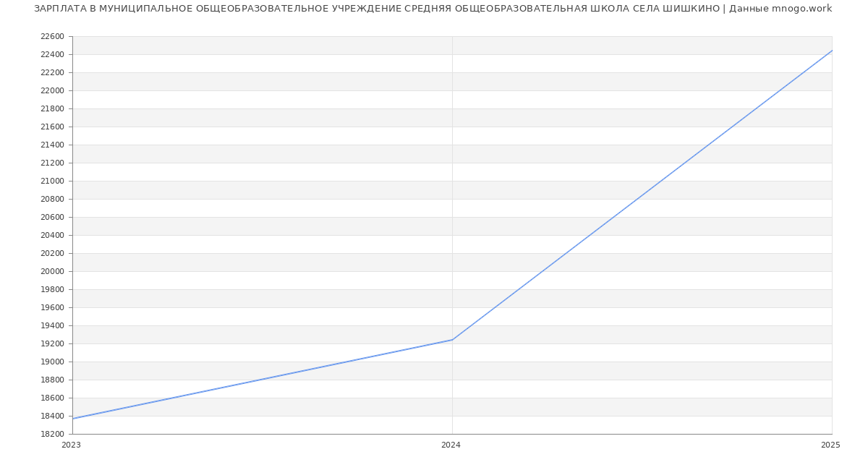
Task: Click the 2023 starting point of the line
Action: pos(73,419)
